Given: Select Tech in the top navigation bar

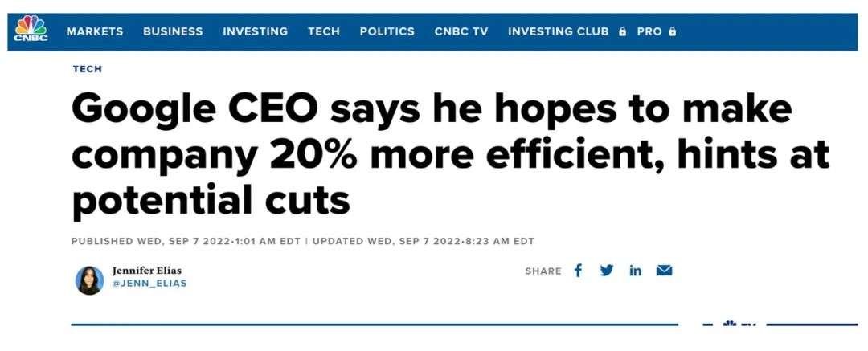Looking at the screenshot, I should (x=324, y=31).
